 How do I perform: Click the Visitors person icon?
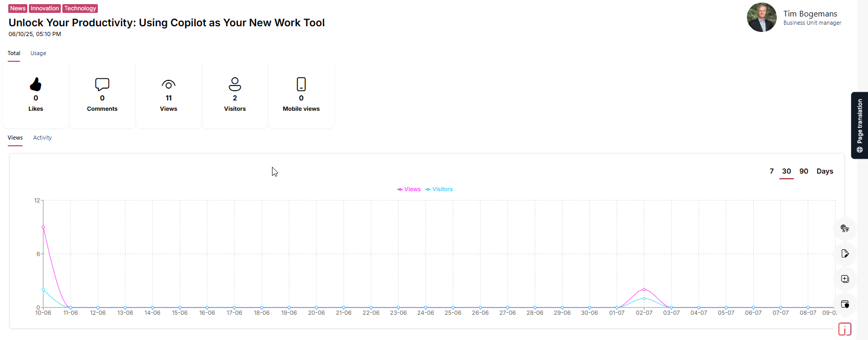[235, 84]
